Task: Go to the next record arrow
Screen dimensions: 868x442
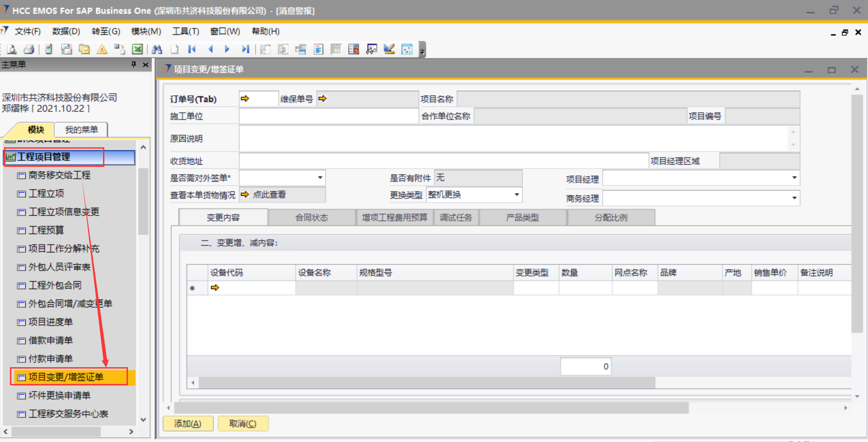Action: pyautogui.click(x=227, y=49)
